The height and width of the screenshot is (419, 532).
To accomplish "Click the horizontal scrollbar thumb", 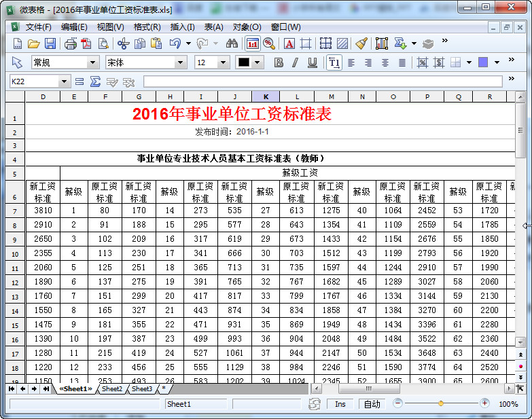I will (369, 389).
